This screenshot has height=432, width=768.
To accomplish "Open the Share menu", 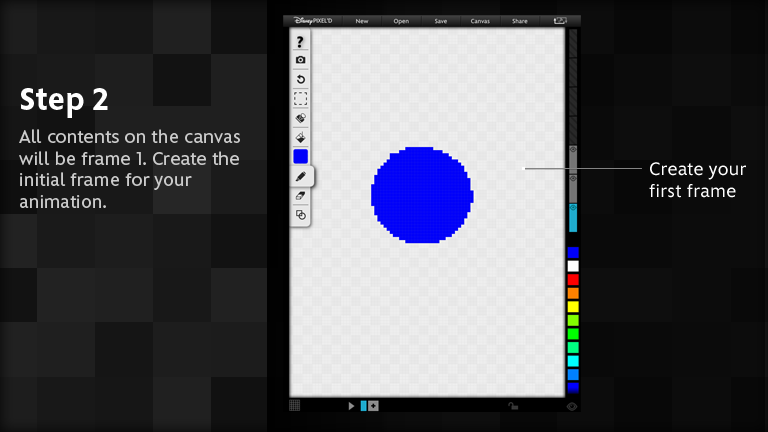I will (x=520, y=21).
